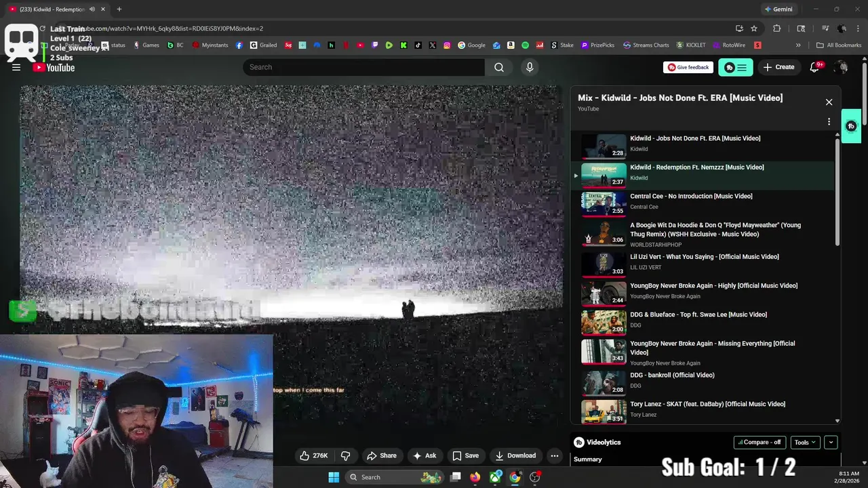Open the Windows Start menu
868x488 pixels.
point(334,477)
